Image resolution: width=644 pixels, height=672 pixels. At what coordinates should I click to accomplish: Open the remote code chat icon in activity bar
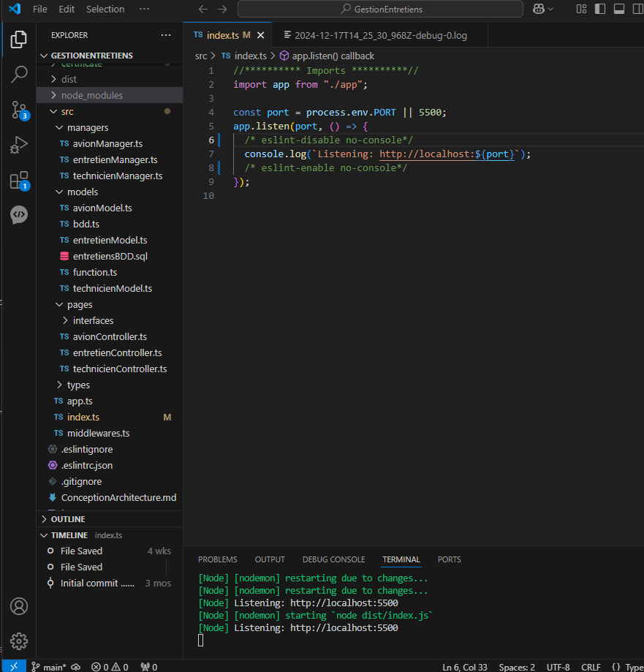(19, 215)
